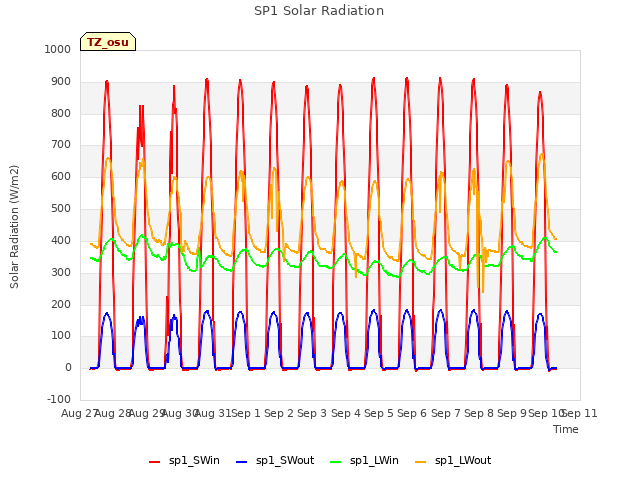
Task: Click the 700 y-axis tick label
Action: (x=61, y=144)
